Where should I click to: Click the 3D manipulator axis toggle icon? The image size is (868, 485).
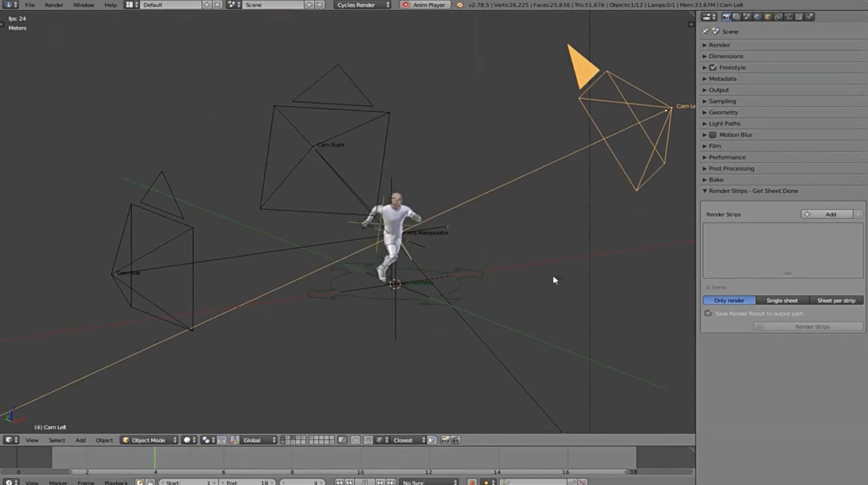(235, 440)
